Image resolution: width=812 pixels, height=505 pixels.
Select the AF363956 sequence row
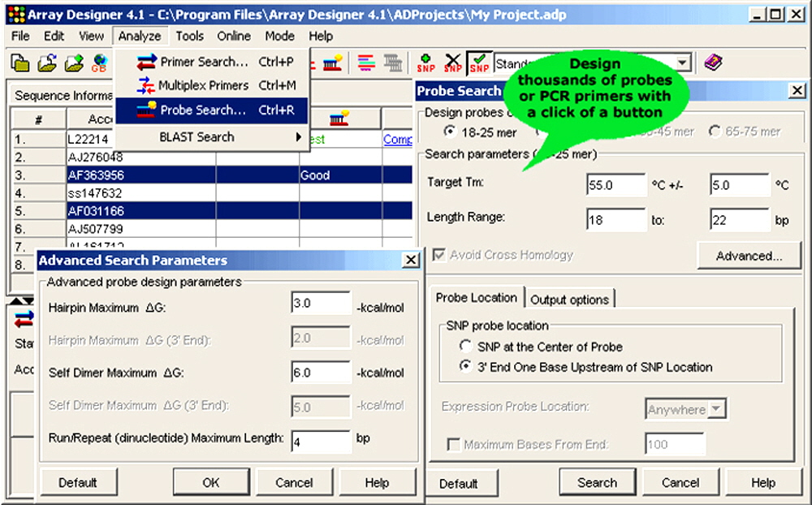[x=212, y=175]
